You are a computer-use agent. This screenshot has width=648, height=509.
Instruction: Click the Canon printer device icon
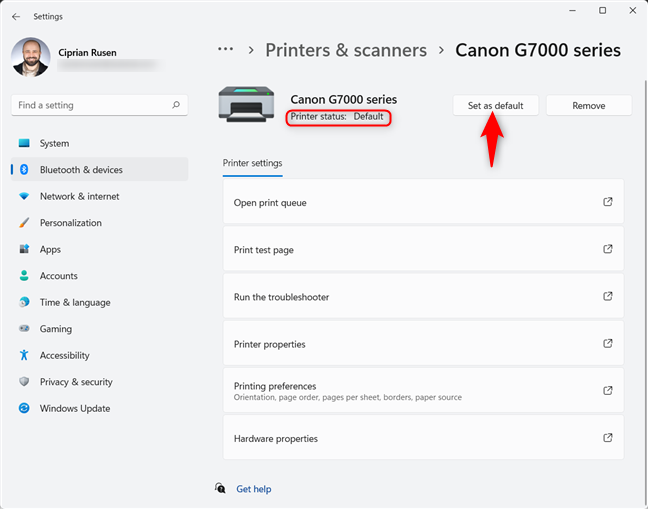(x=246, y=104)
